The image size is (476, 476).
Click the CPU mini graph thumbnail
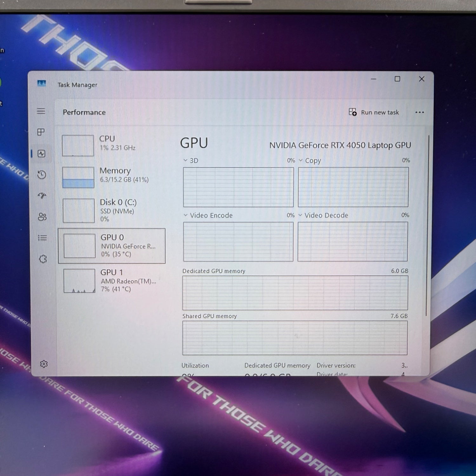pos(78,146)
